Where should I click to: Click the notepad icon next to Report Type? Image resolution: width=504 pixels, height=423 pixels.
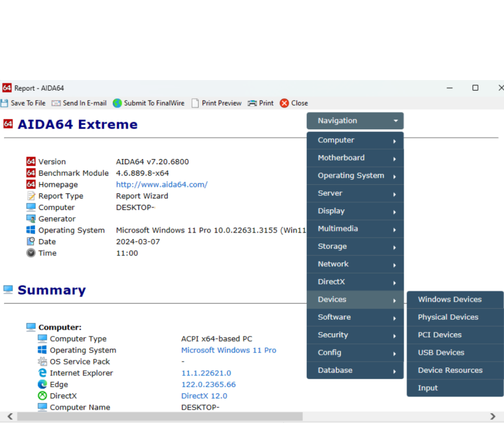(31, 196)
